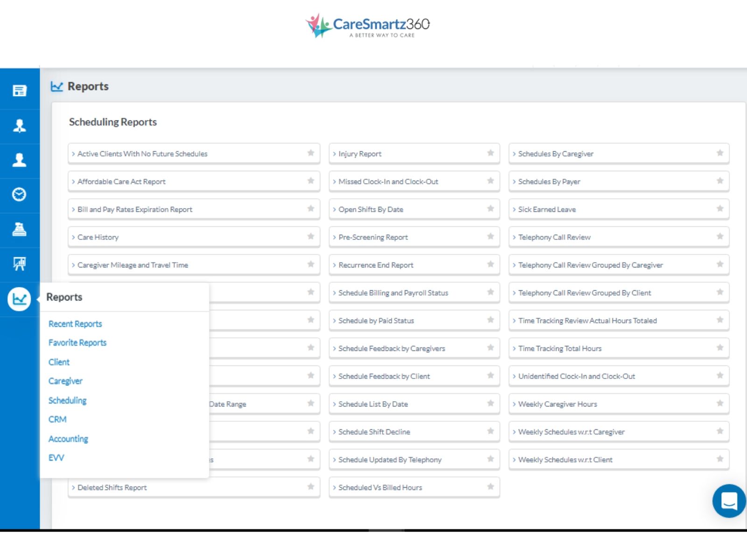Star Caregiver Mileage and Travel Time
Screen dimensions: 747x560
[311, 264]
